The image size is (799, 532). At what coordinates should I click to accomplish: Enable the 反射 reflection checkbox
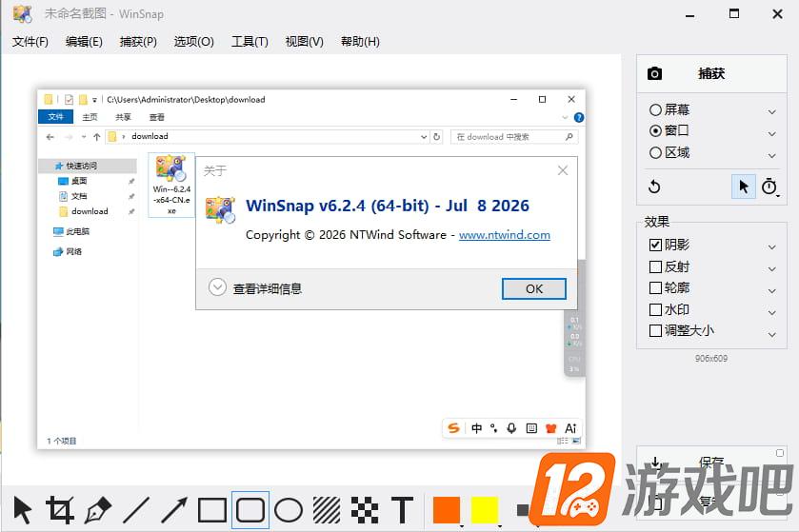(x=655, y=266)
